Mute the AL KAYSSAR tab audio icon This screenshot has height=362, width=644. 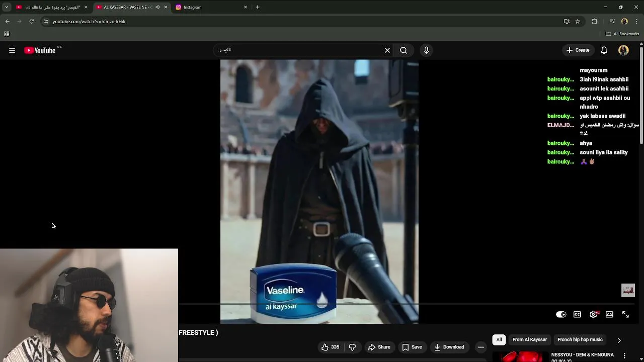(157, 7)
